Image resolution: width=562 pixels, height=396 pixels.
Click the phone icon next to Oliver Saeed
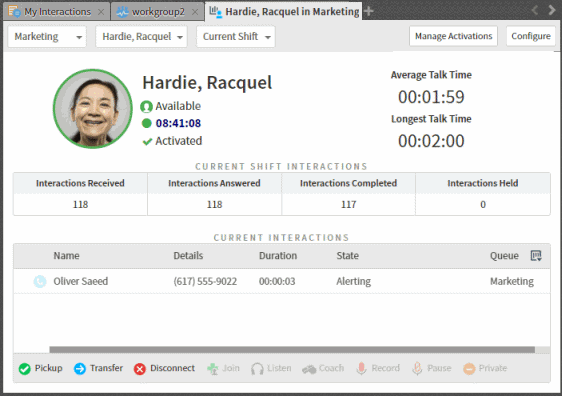40,281
